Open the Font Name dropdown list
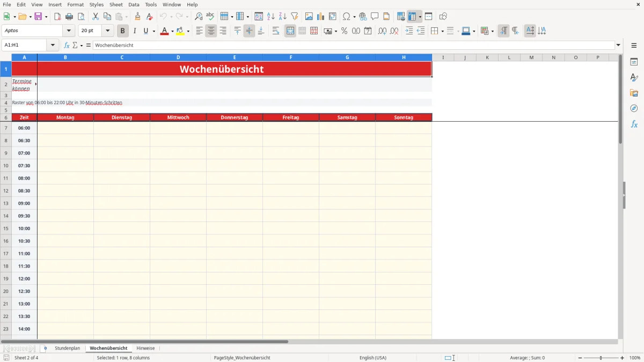This screenshot has height=362, width=644. (x=69, y=31)
